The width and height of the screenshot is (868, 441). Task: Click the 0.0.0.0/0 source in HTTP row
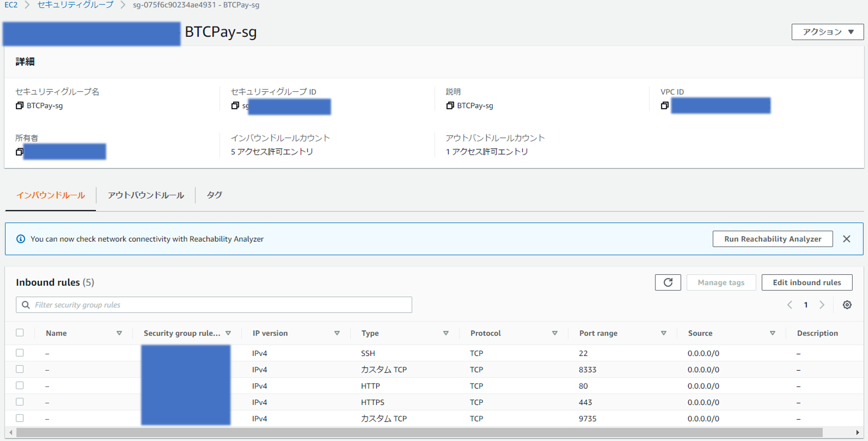[x=703, y=386]
